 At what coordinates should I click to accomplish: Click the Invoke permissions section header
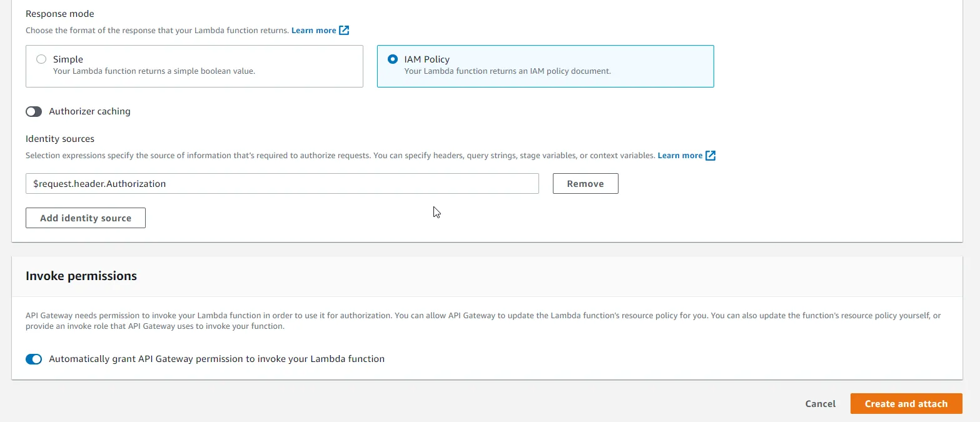(x=81, y=276)
